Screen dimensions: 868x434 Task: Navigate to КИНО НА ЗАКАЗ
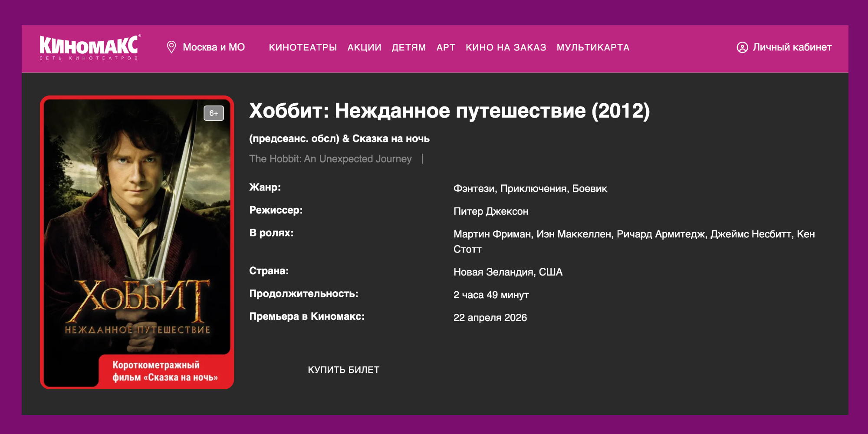pyautogui.click(x=506, y=47)
